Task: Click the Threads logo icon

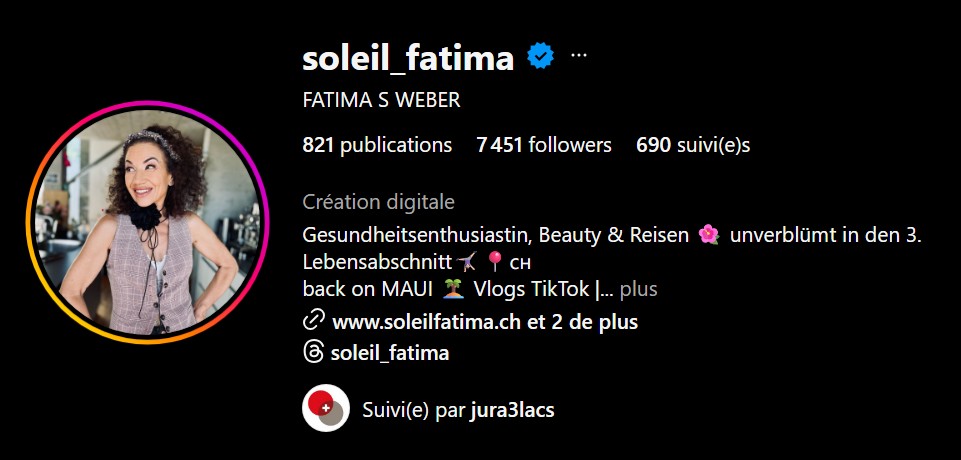Action: coord(313,352)
